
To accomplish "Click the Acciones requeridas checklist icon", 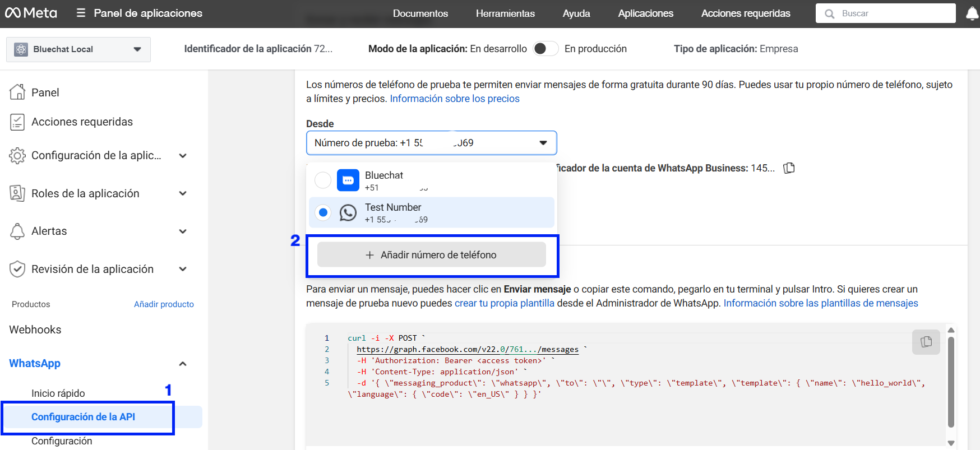I will [x=17, y=122].
